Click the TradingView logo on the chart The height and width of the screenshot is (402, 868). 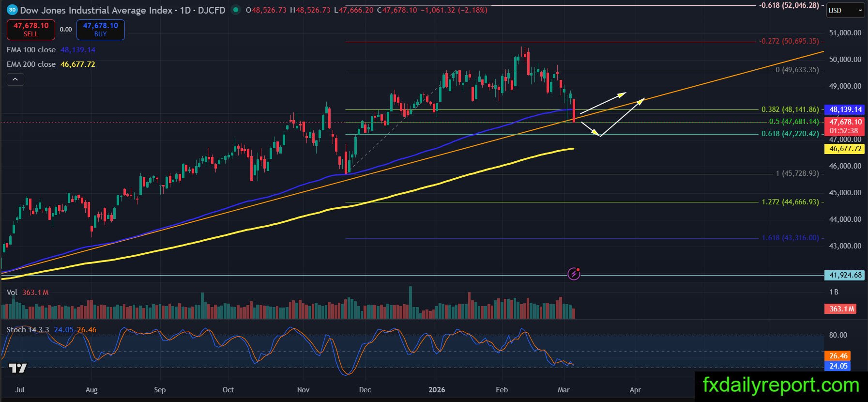18,368
